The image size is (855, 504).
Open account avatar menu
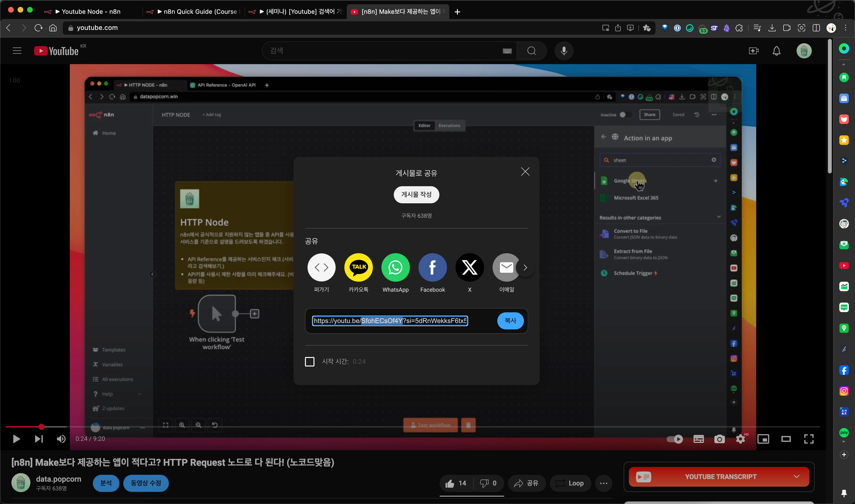pyautogui.click(x=804, y=51)
